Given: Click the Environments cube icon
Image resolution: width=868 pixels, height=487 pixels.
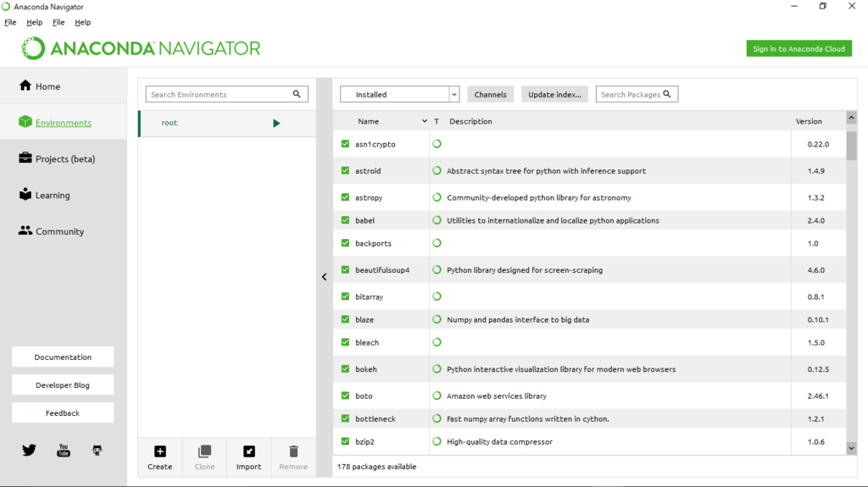Looking at the screenshot, I should pos(25,122).
